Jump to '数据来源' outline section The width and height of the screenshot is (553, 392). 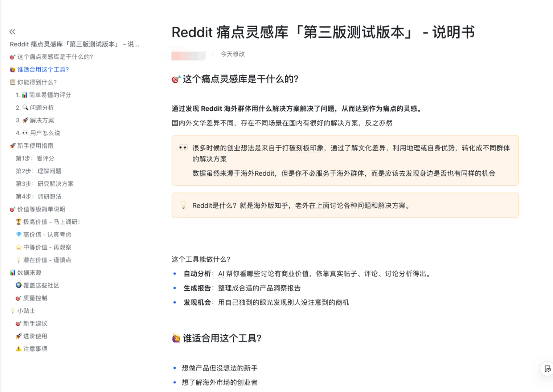coord(25,273)
